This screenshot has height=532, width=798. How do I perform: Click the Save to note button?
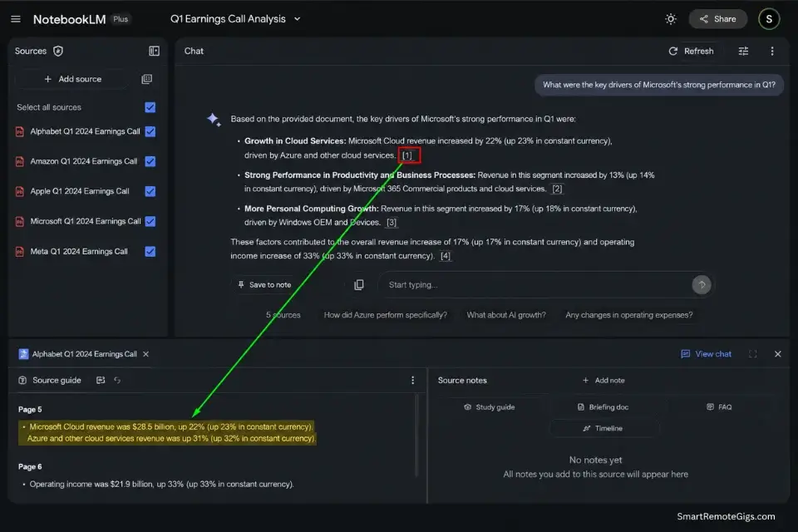pos(264,285)
